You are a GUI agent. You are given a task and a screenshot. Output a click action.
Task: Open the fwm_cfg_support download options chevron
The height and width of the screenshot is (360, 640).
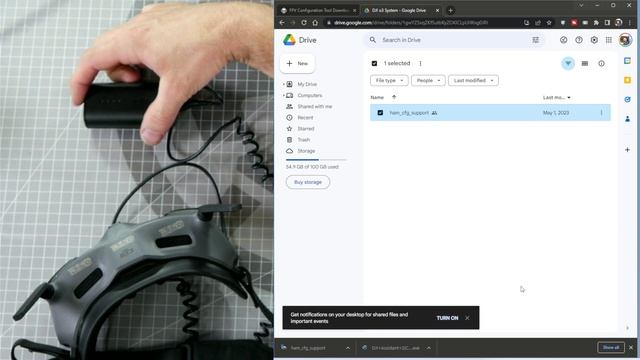348,348
